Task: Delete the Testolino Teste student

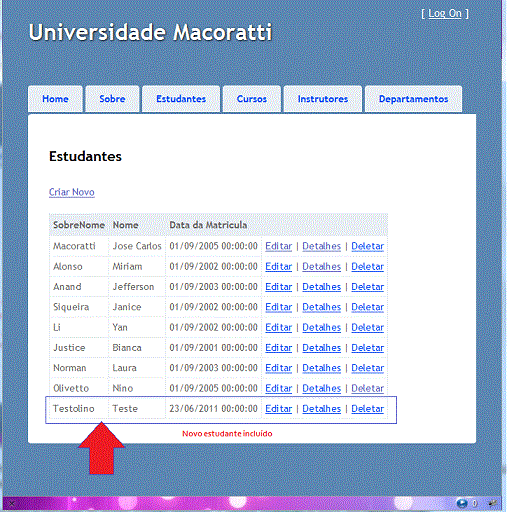Action: pyautogui.click(x=367, y=409)
